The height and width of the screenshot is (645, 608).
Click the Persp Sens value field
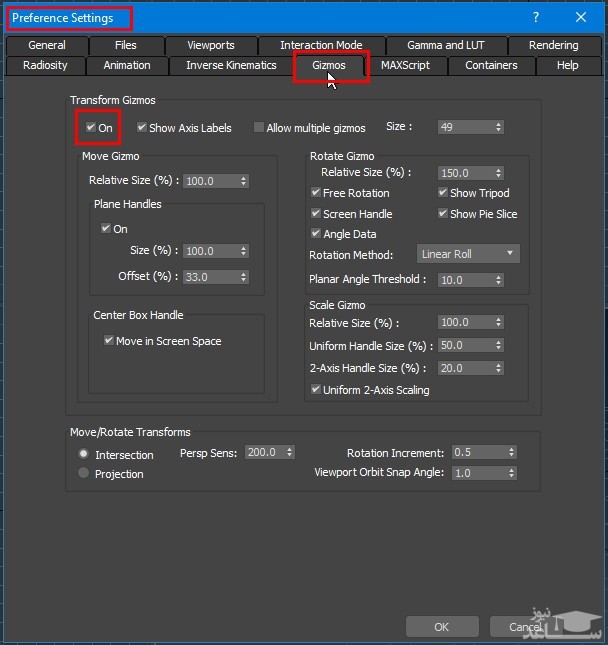click(264, 452)
